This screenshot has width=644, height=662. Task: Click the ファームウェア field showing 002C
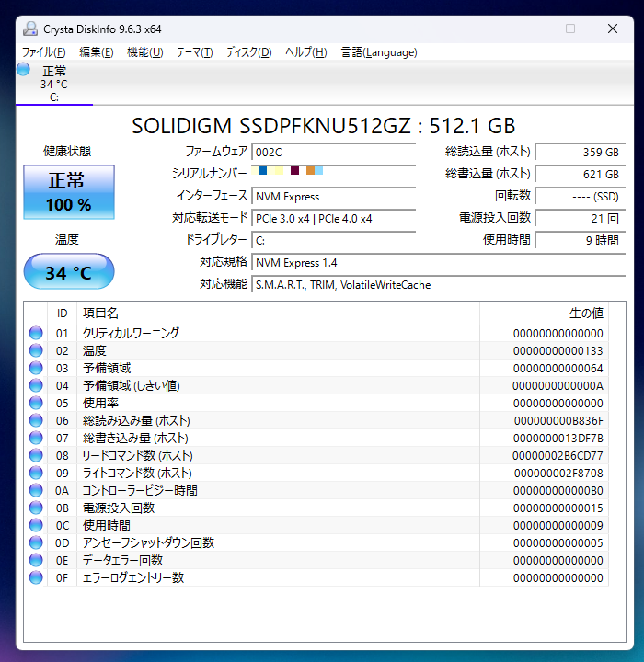(x=333, y=152)
